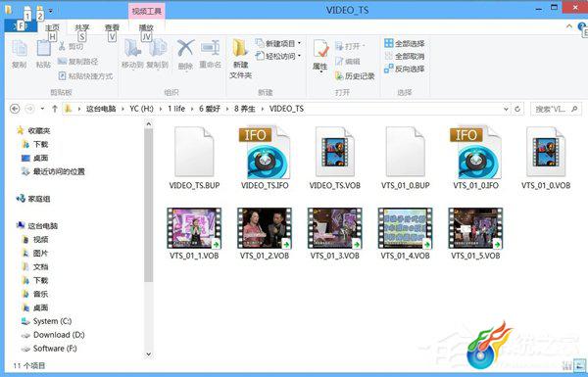Screen dimensions: 588x377
Task: Select the VTS_01_2.VOB video thumbnail
Action: coord(265,228)
